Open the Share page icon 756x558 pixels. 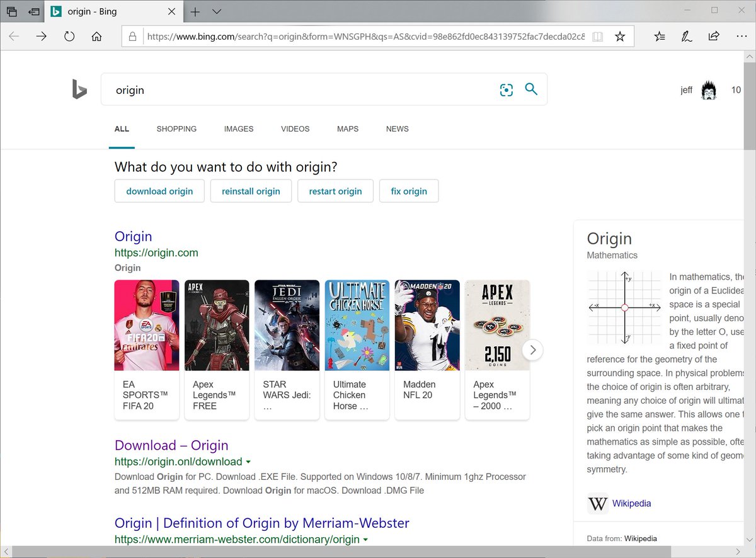pos(714,37)
